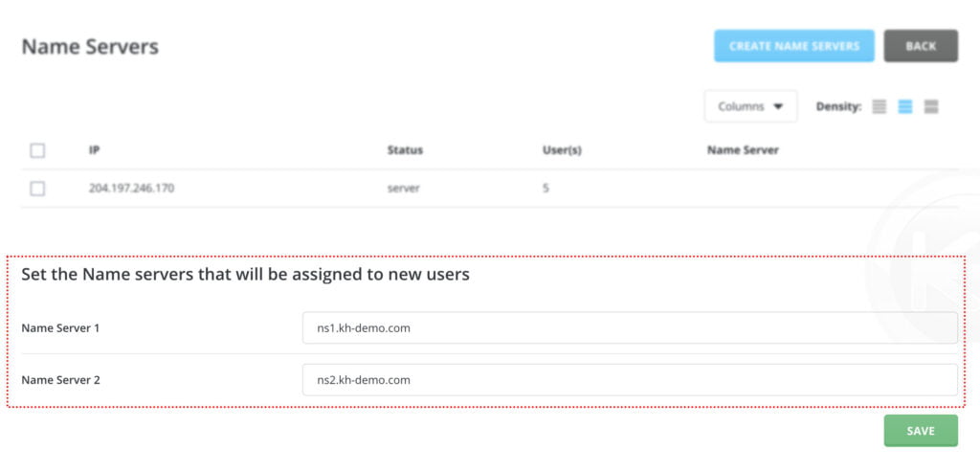Sort by the User(s) column header
This screenshot has height=472, width=980.
(x=562, y=150)
